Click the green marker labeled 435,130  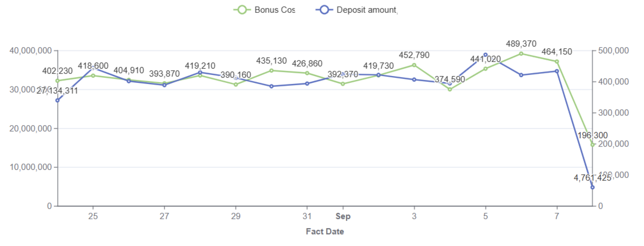pos(271,71)
